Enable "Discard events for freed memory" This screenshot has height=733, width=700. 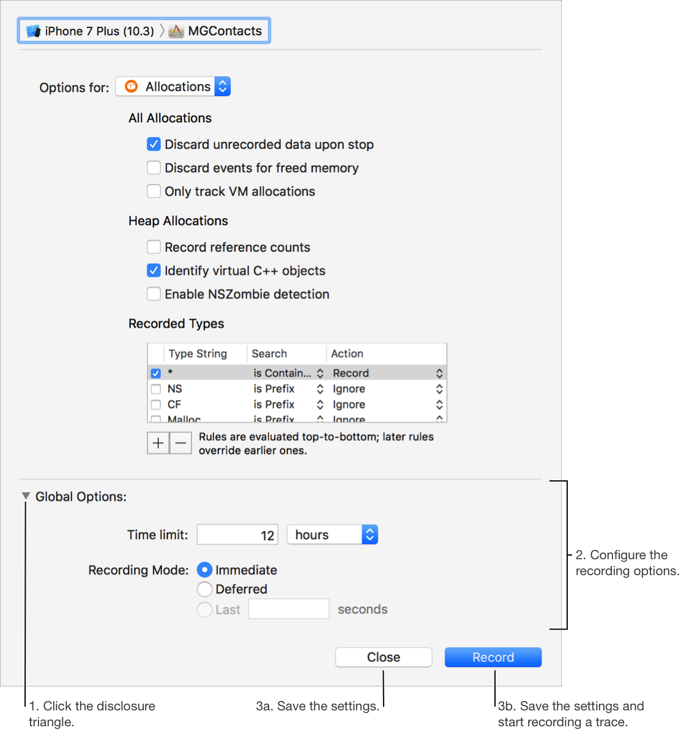pyautogui.click(x=154, y=167)
